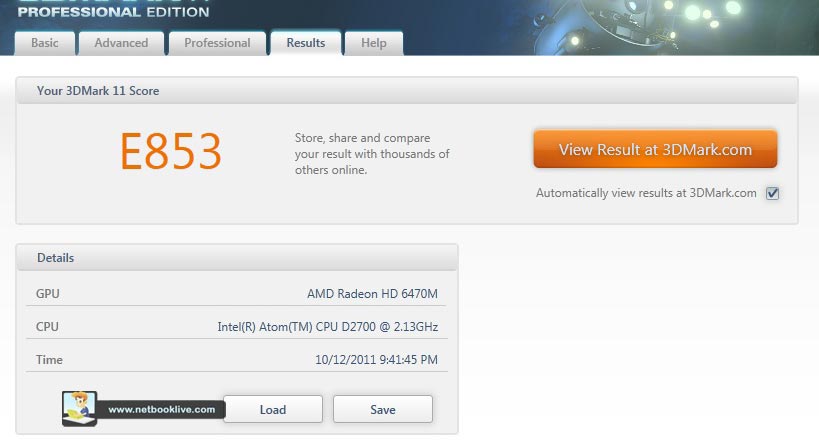The width and height of the screenshot is (819, 448).
Task: Click the GPU row label
Action: [48, 294]
